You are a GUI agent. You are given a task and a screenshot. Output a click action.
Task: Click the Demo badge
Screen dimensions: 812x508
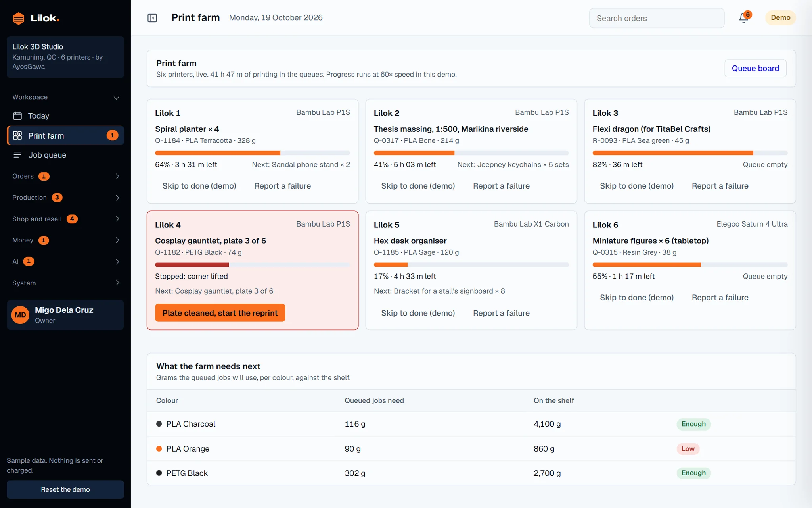(780, 18)
